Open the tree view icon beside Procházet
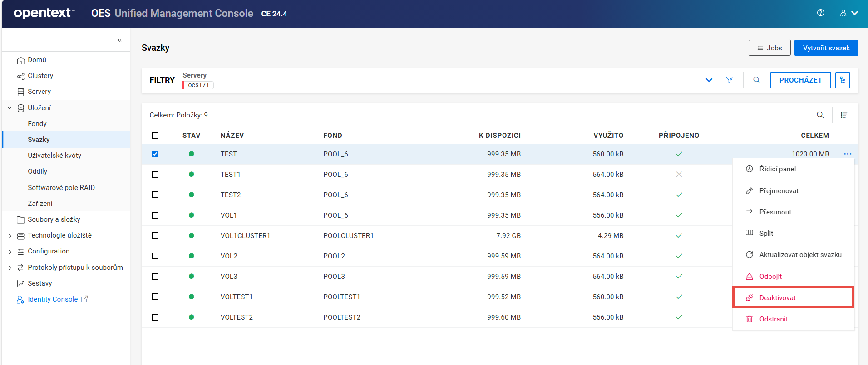 [x=843, y=80]
